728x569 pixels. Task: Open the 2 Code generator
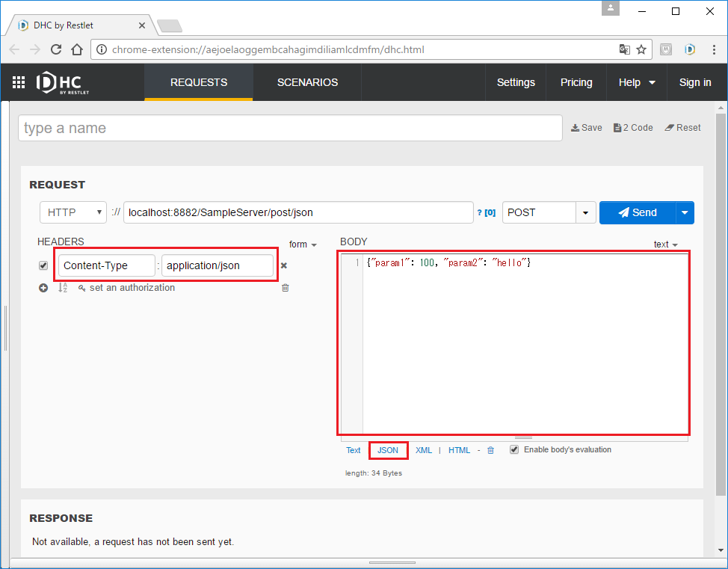[633, 128]
